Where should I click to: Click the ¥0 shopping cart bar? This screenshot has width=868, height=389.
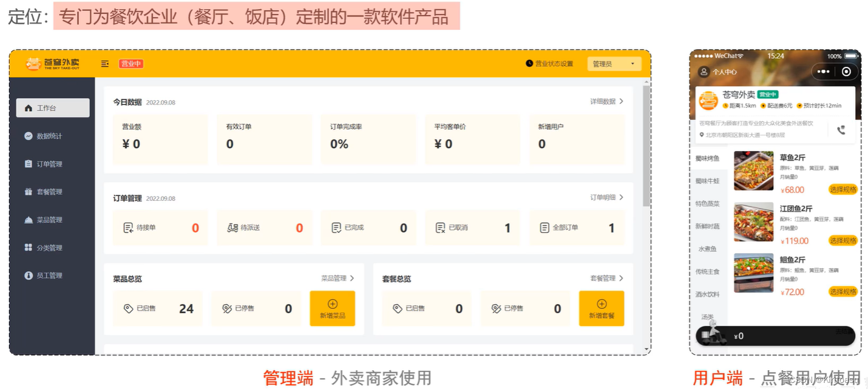[775, 336]
